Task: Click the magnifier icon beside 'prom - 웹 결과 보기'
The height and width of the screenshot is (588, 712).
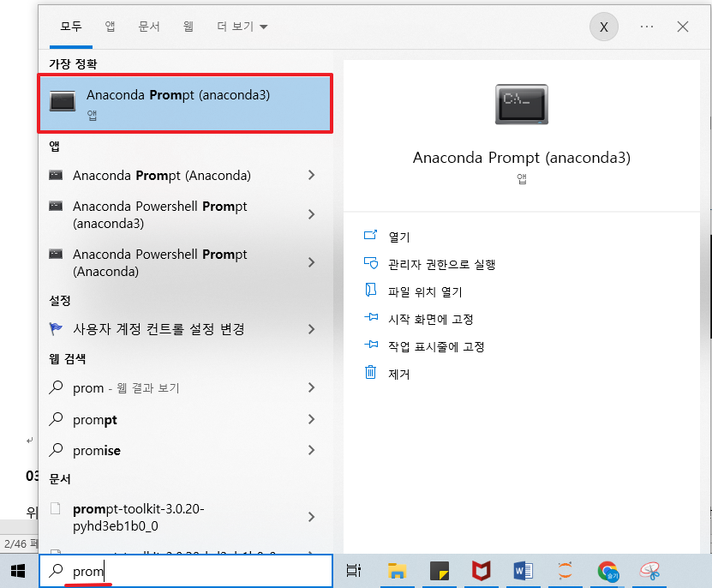Action: tap(56, 387)
